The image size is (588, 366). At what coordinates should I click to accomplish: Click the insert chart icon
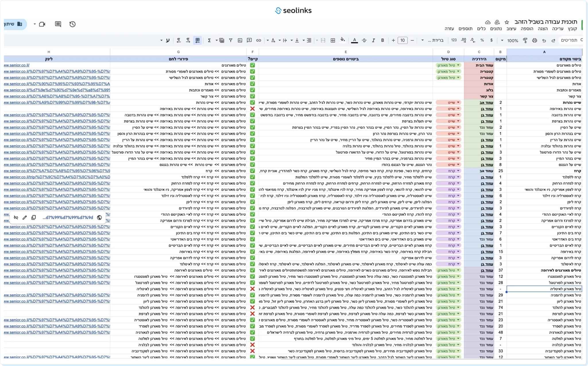pos(240,41)
